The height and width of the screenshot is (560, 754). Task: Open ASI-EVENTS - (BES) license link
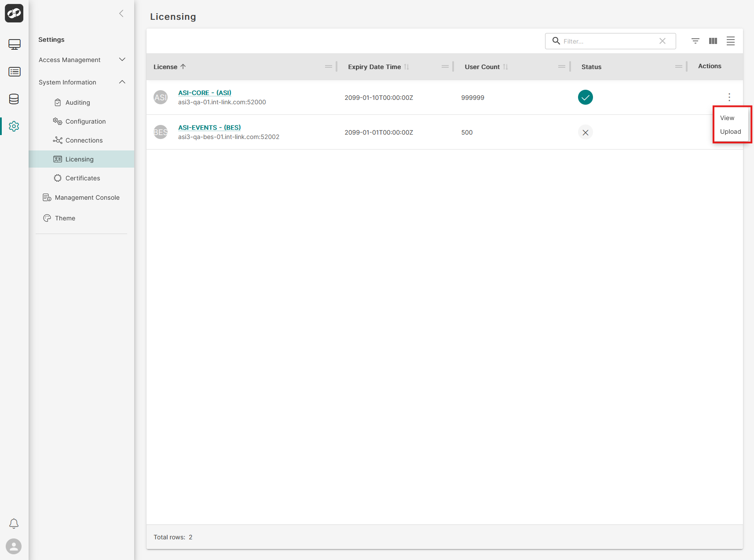(209, 128)
